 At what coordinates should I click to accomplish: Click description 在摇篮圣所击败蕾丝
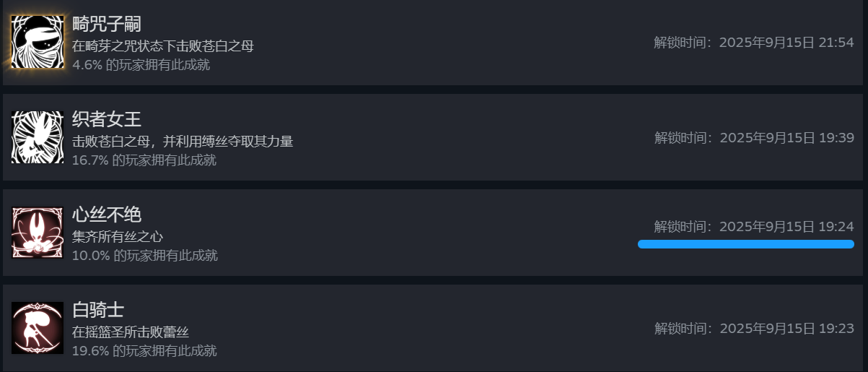[x=131, y=332]
